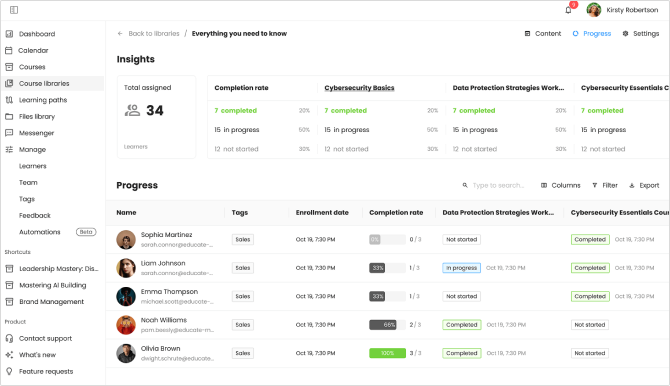Click the Contact support headset icon
This screenshot has height=386, width=670.
coord(9,338)
